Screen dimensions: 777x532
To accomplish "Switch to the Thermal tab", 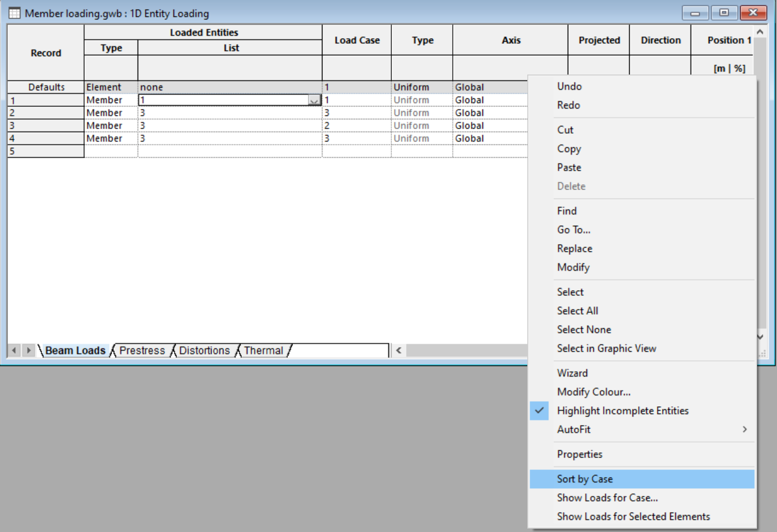I will pos(263,350).
